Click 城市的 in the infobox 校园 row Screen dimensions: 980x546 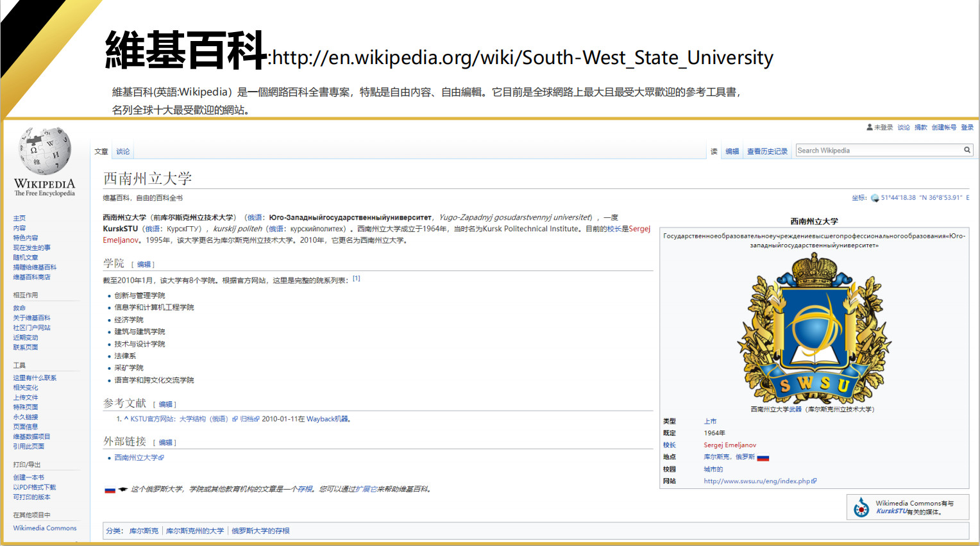[x=713, y=470]
